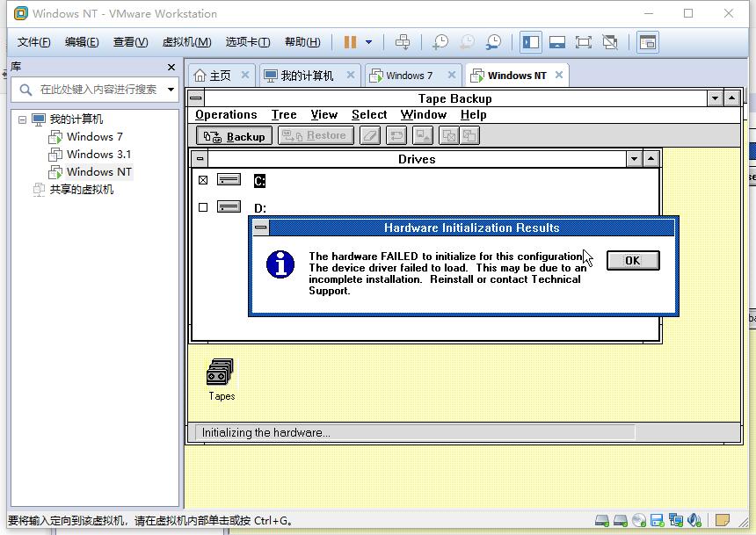
Task: Minimize the Drives child window
Action: coord(634,159)
